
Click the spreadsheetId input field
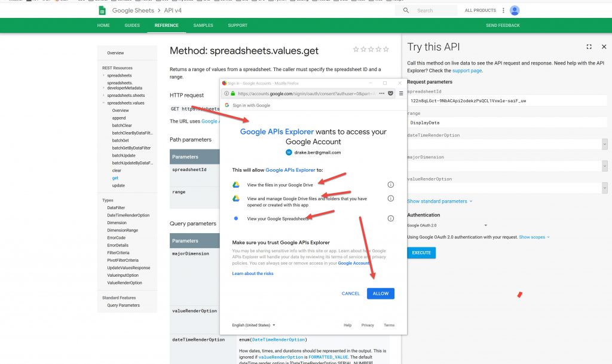(505, 101)
